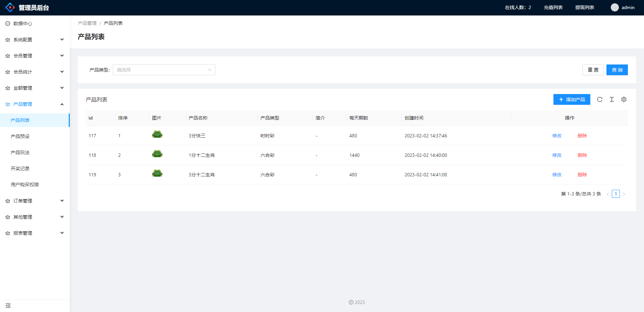Viewport: 644px width, 312px height.
Task: Click the logo icon in the header
Action: point(10,7)
